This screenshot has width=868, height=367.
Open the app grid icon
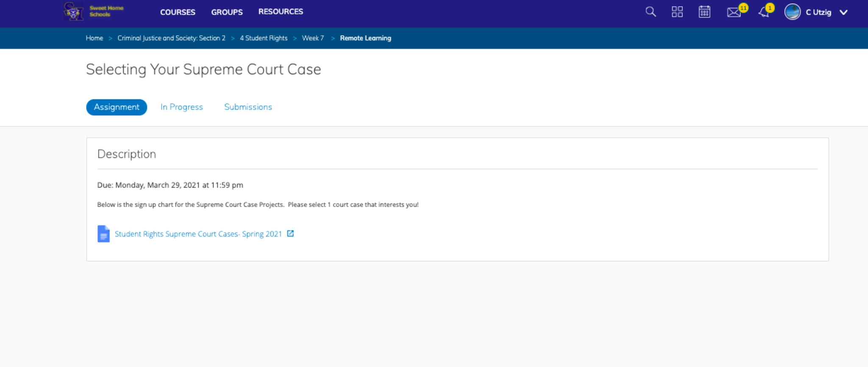tap(677, 12)
